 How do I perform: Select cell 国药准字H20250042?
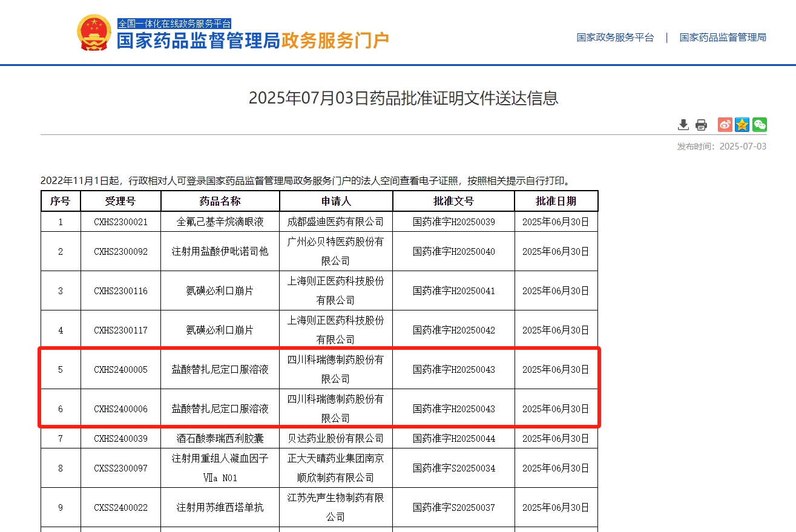[453, 330]
